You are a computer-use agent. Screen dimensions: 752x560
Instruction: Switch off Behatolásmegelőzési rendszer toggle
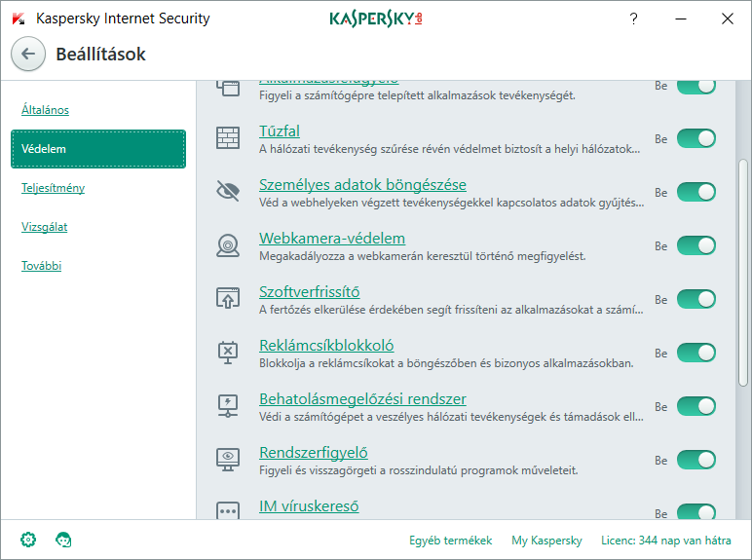[696, 407]
